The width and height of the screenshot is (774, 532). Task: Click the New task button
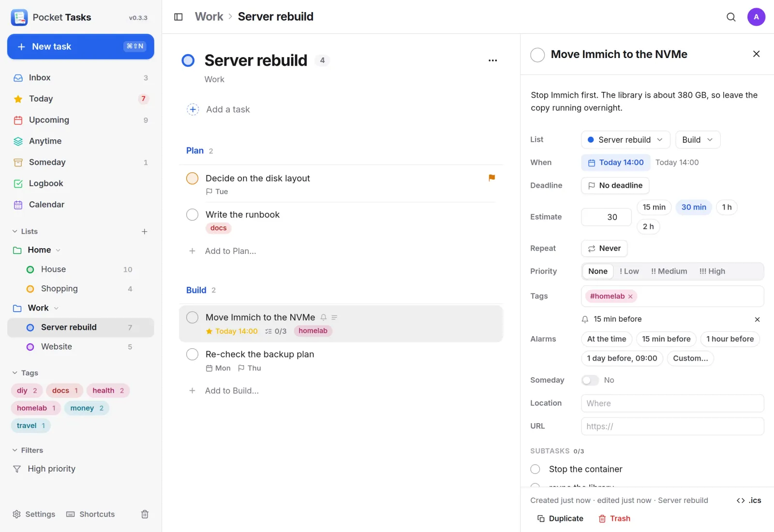point(81,46)
